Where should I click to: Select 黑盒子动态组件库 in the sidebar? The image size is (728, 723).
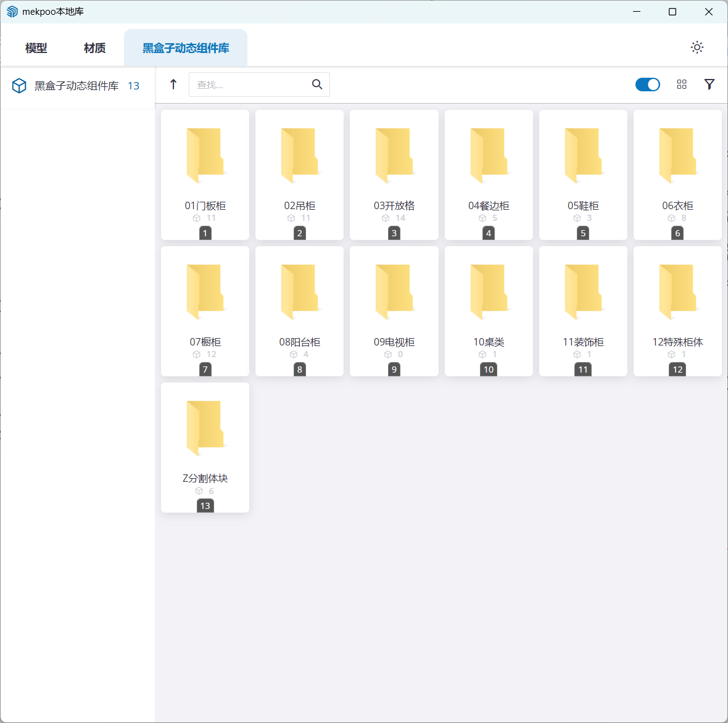click(77, 86)
